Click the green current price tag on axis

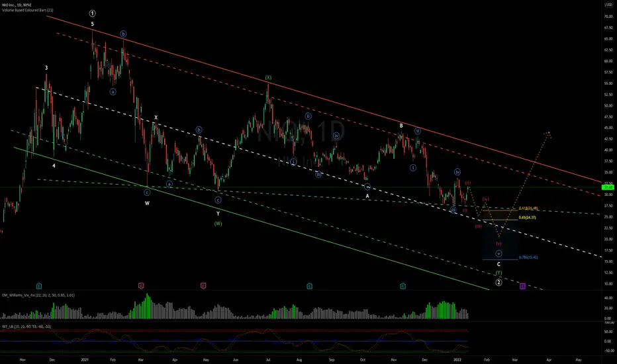pos(608,187)
